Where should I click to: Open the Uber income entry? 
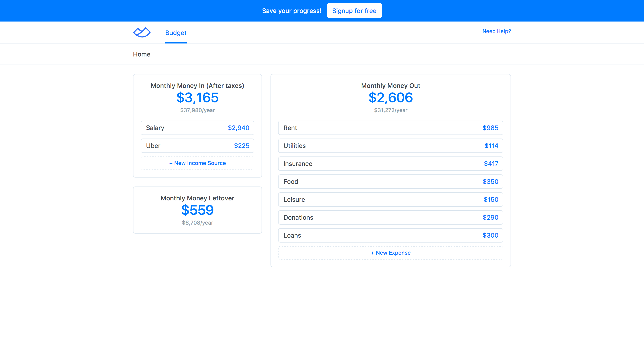[x=197, y=146]
